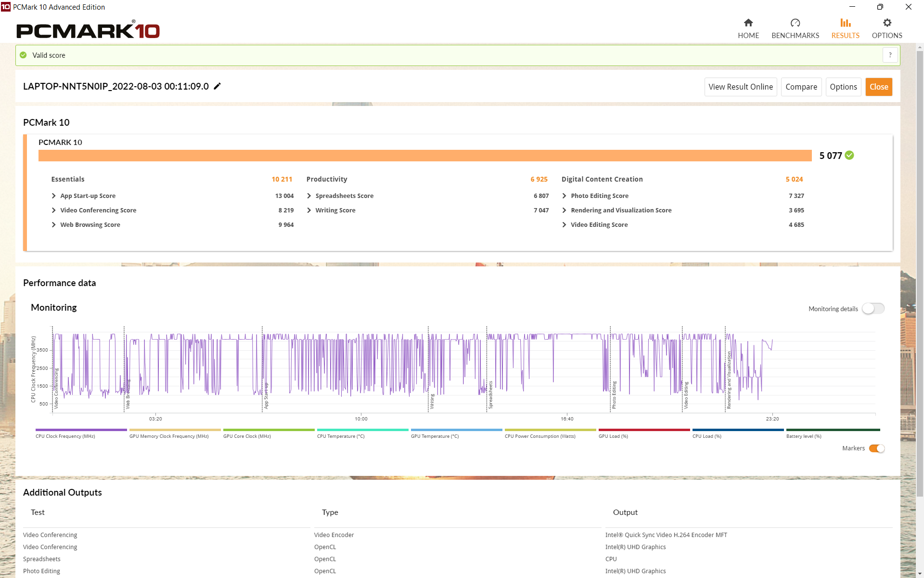This screenshot has height=578, width=924.
Task: Open the Results tab icon
Action: (x=846, y=23)
